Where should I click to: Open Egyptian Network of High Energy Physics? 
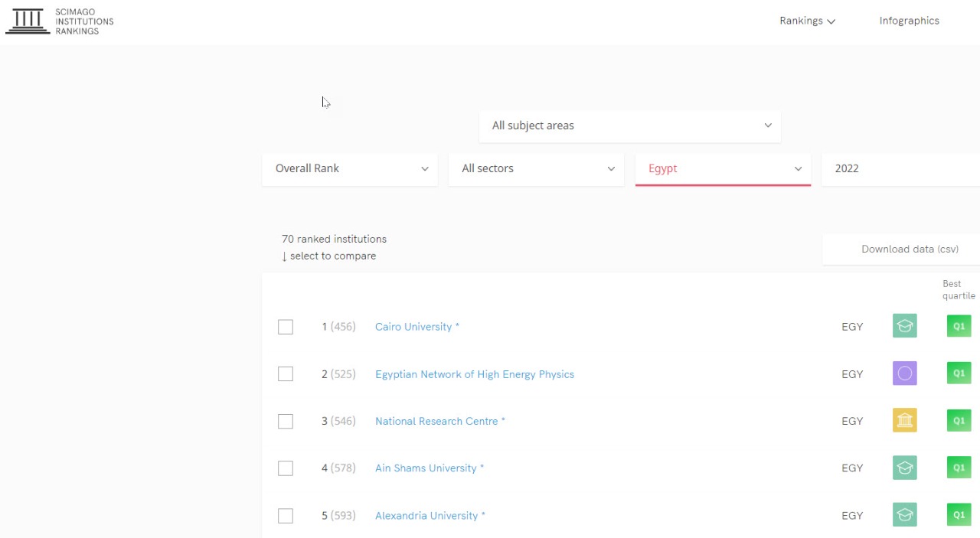click(x=474, y=374)
